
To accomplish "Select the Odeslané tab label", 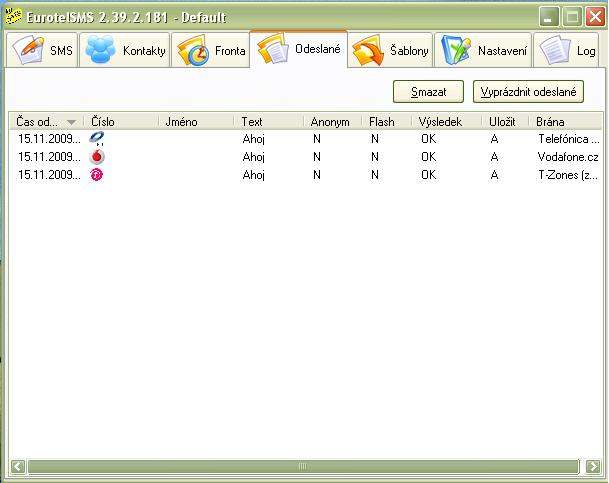I will click(x=318, y=49).
